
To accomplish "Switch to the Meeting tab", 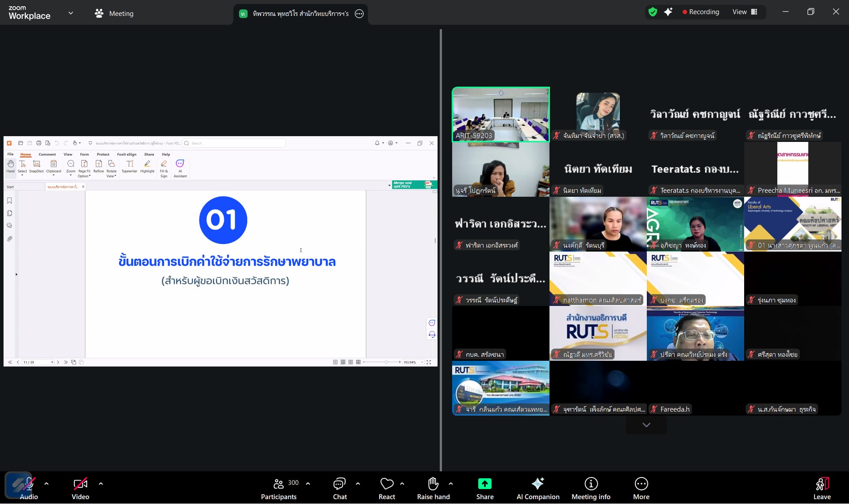I will point(114,13).
